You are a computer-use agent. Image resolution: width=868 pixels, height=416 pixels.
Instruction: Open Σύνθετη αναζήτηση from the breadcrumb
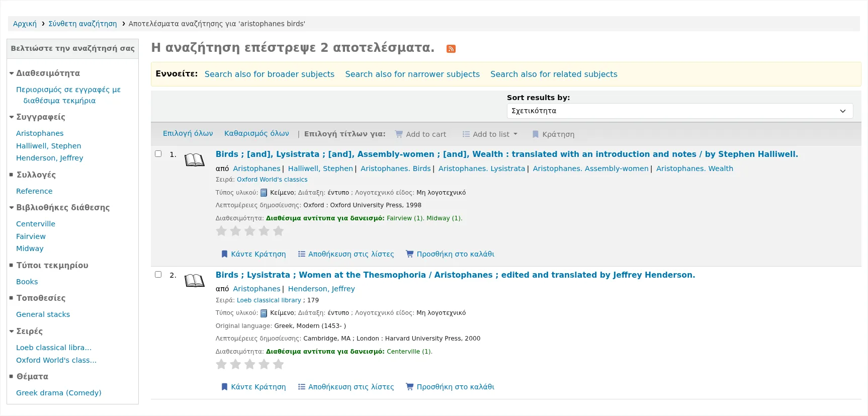(82, 24)
